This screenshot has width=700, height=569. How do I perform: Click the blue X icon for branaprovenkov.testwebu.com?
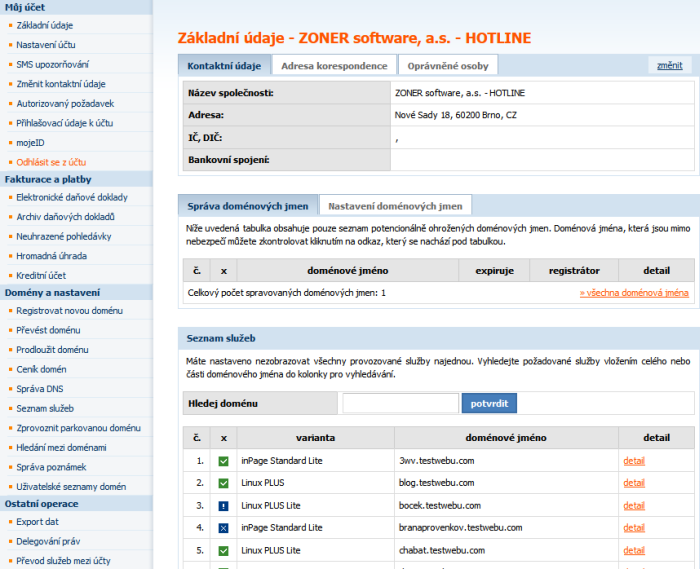pos(224,528)
